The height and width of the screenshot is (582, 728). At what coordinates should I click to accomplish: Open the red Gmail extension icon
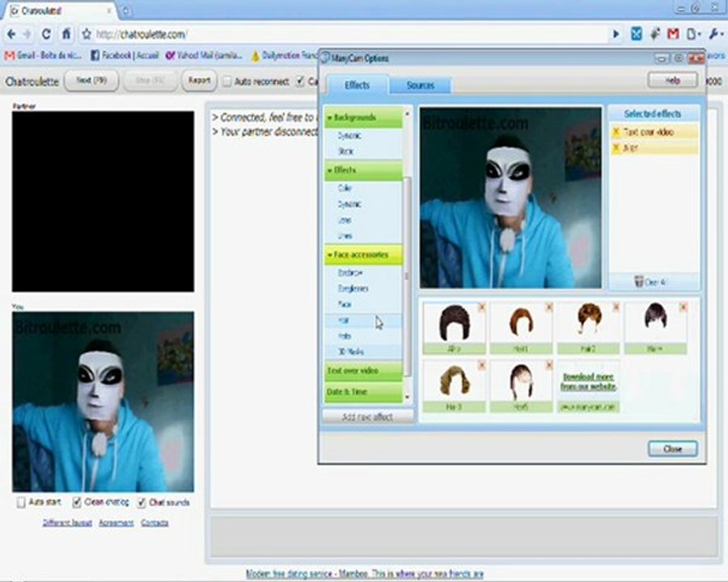coord(673,34)
